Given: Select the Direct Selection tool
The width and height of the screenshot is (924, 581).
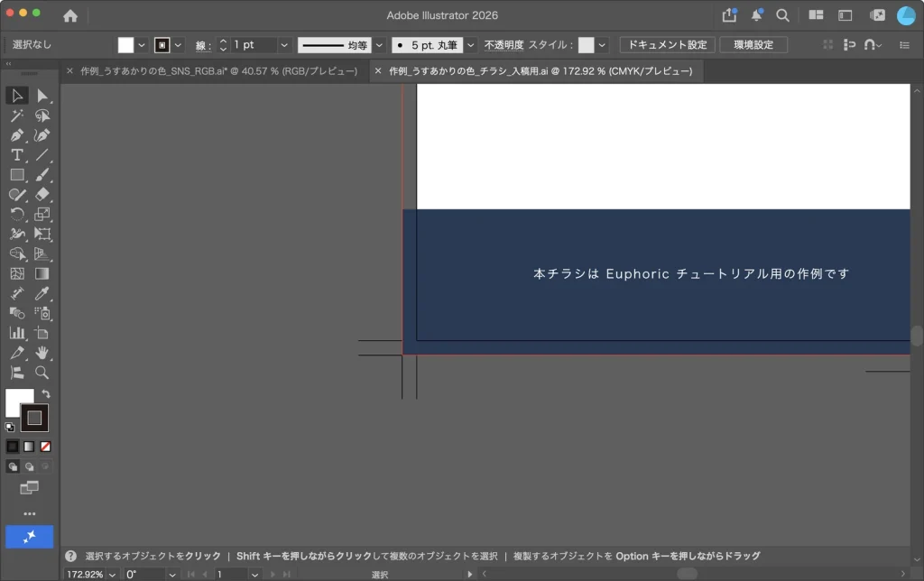Looking at the screenshot, I should click(42, 96).
